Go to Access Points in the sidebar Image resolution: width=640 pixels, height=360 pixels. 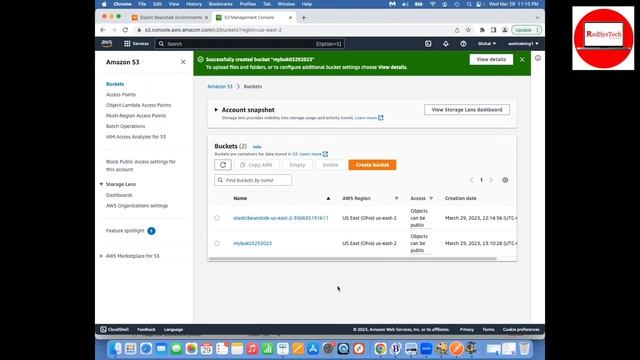coord(121,95)
